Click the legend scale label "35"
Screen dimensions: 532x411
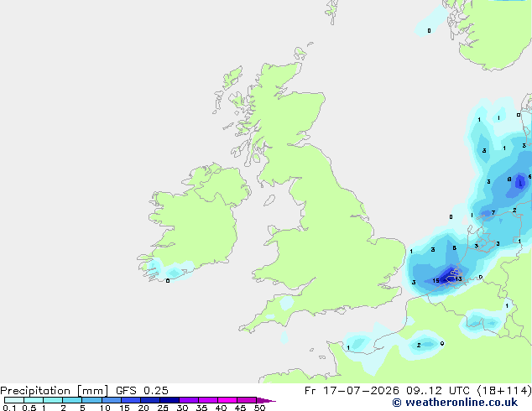pos(201,408)
